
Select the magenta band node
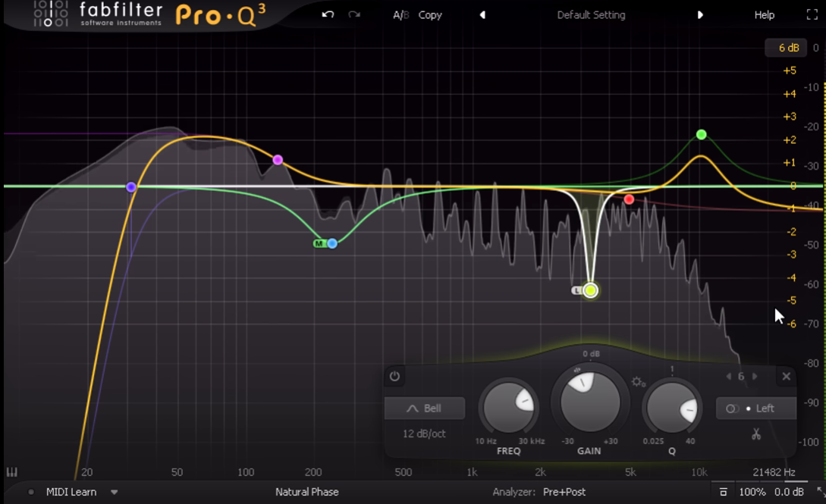(x=278, y=160)
